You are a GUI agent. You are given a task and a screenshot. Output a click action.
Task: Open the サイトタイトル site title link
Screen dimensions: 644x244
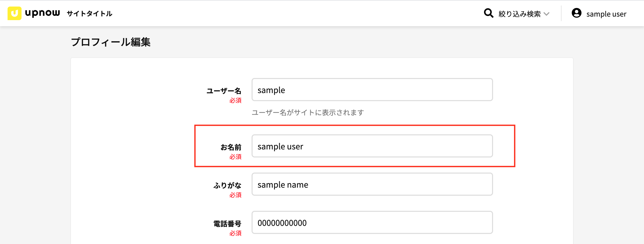coord(90,14)
